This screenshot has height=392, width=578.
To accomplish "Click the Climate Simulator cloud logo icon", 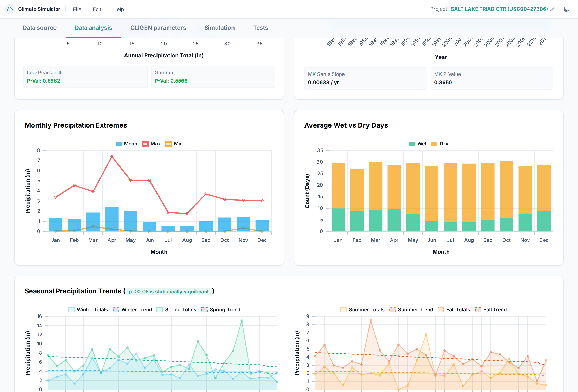I will click(x=10, y=9).
